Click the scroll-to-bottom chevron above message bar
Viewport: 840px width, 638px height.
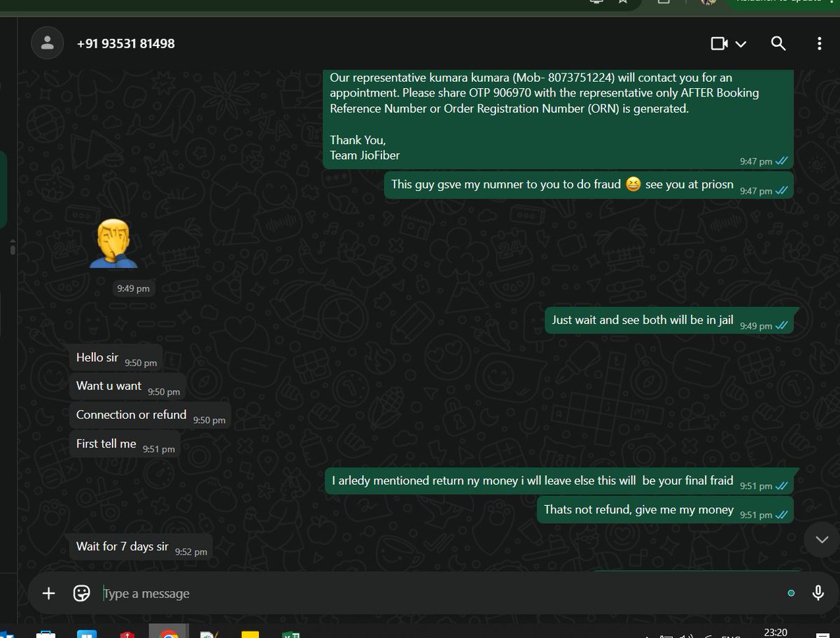pyautogui.click(x=821, y=539)
